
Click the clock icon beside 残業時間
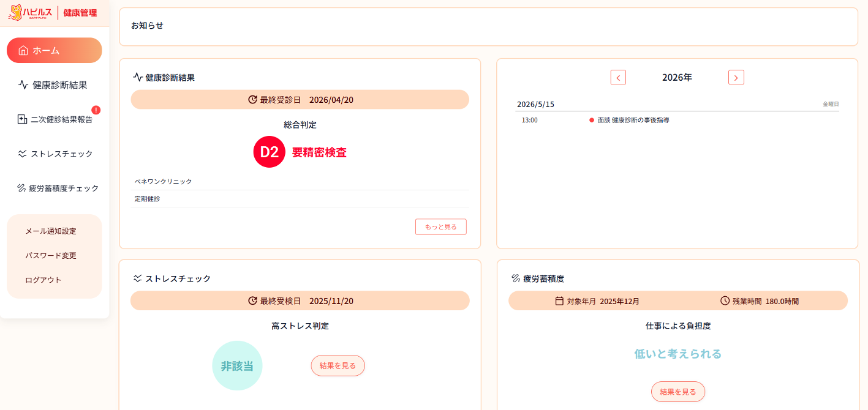point(725,300)
